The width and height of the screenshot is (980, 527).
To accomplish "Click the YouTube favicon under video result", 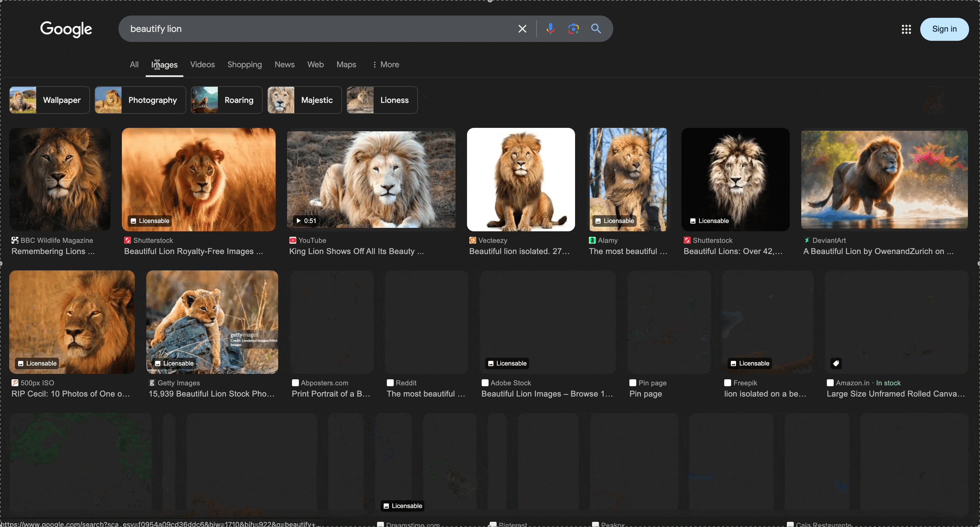I will pos(293,241).
